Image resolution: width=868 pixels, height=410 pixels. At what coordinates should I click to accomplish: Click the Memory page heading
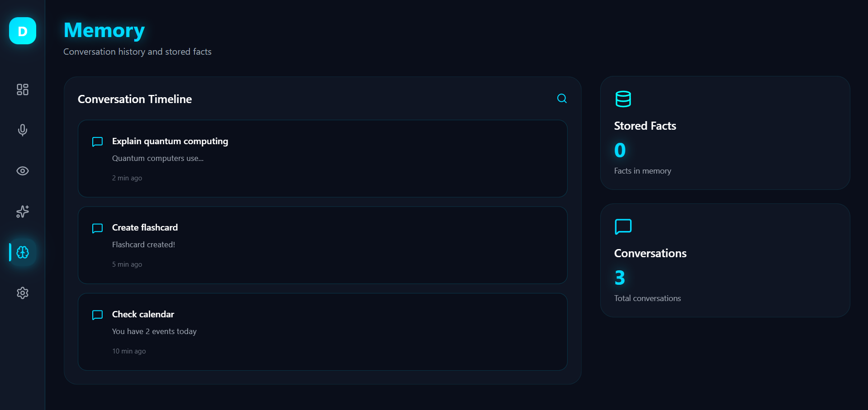pyautogui.click(x=104, y=30)
